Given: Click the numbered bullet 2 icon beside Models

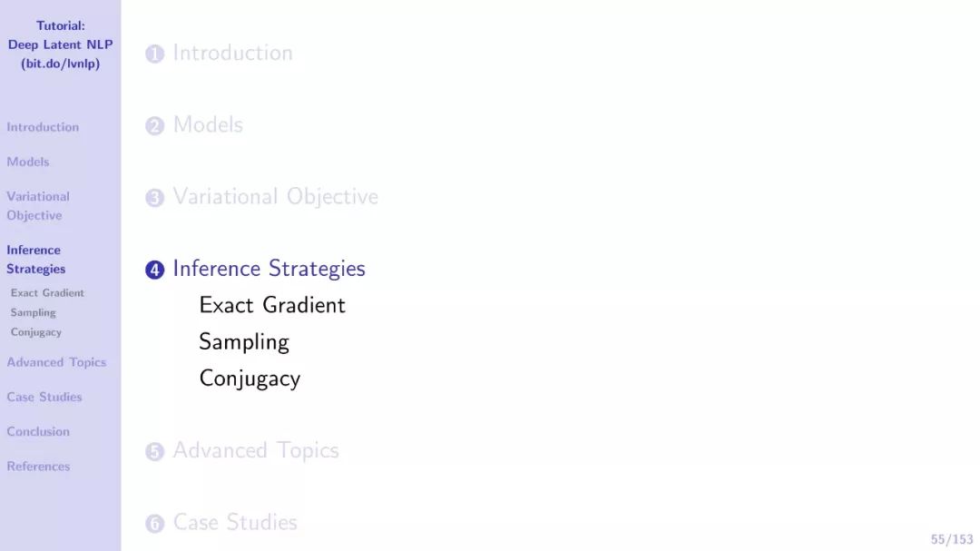Looking at the screenshot, I should [x=155, y=126].
